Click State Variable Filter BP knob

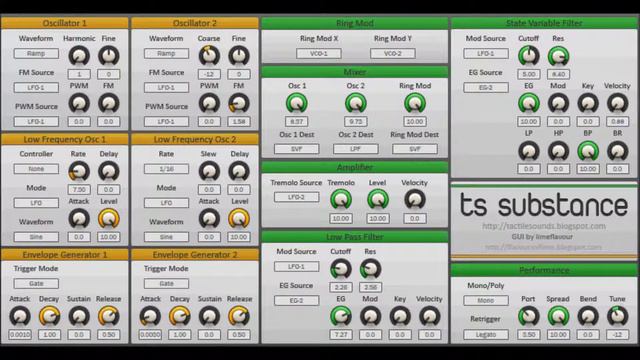click(x=588, y=151)
